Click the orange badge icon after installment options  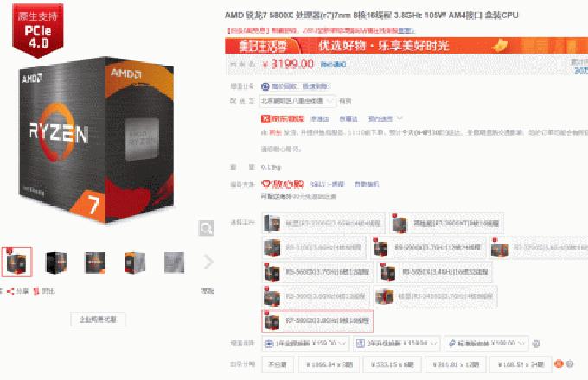[559, 364]
